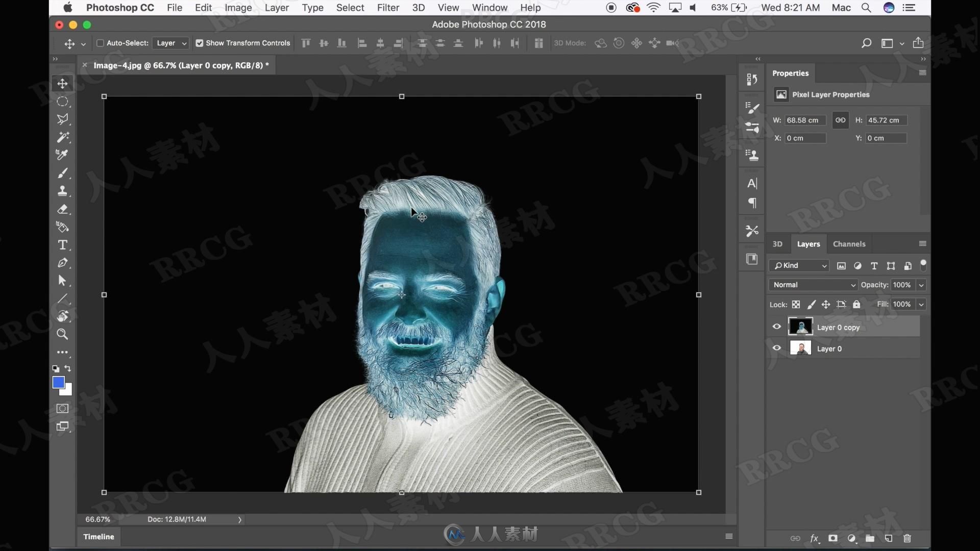
Task: Toggle visibility of Layer 0 copy
Action: click(x=777, y=327)
